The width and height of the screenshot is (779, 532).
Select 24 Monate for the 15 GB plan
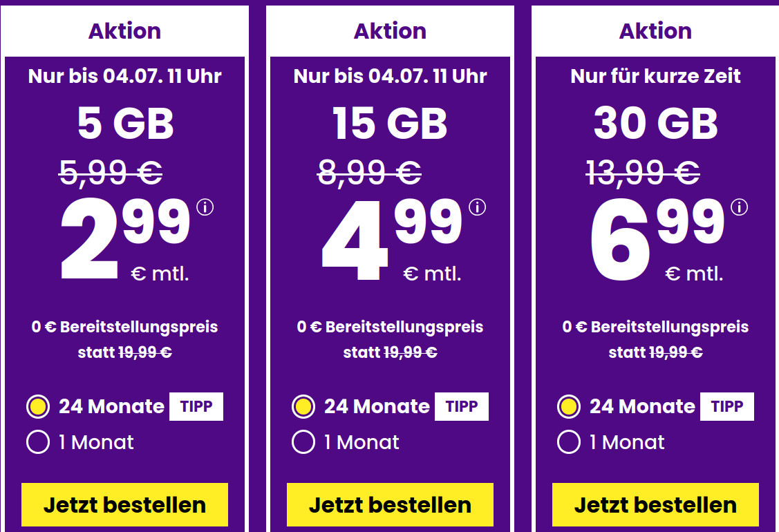[303, 407]
